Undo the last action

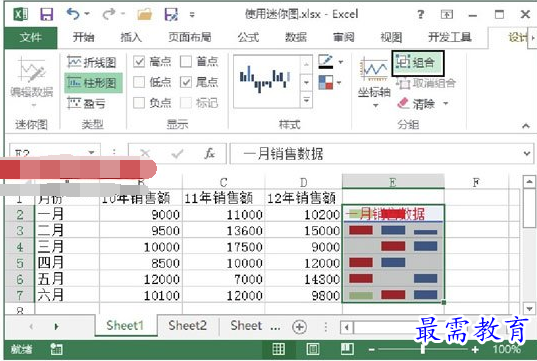click(x=73, y=14)
